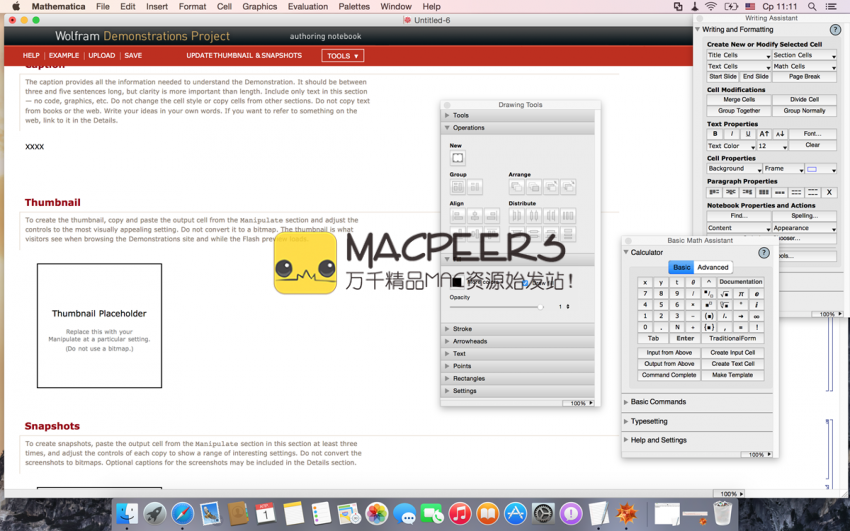Open help for the Calculator section
Screen dimensions: 850x531
tap(764, 252)
